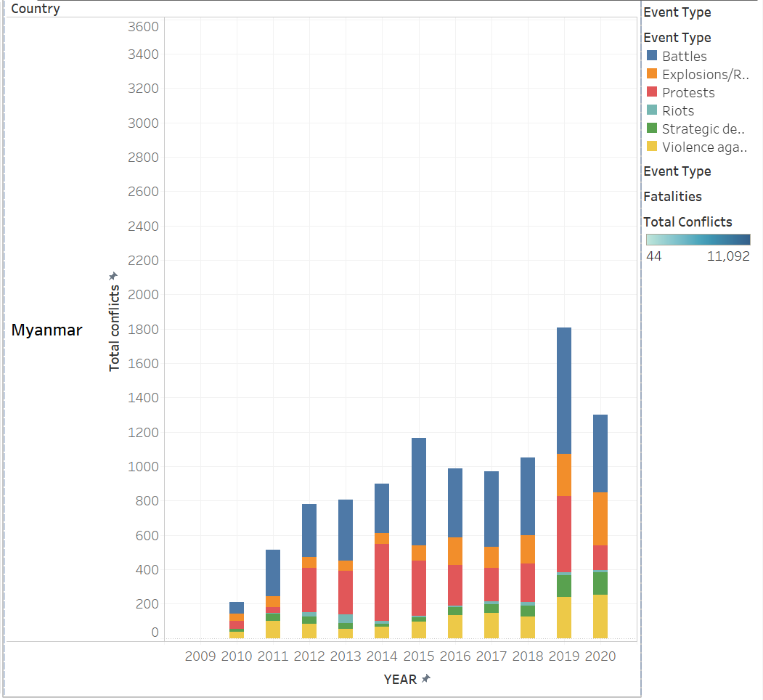Click the pin icon beside Total conflicts axis title
The image size is (763, 700).
[x=113, y=277]
